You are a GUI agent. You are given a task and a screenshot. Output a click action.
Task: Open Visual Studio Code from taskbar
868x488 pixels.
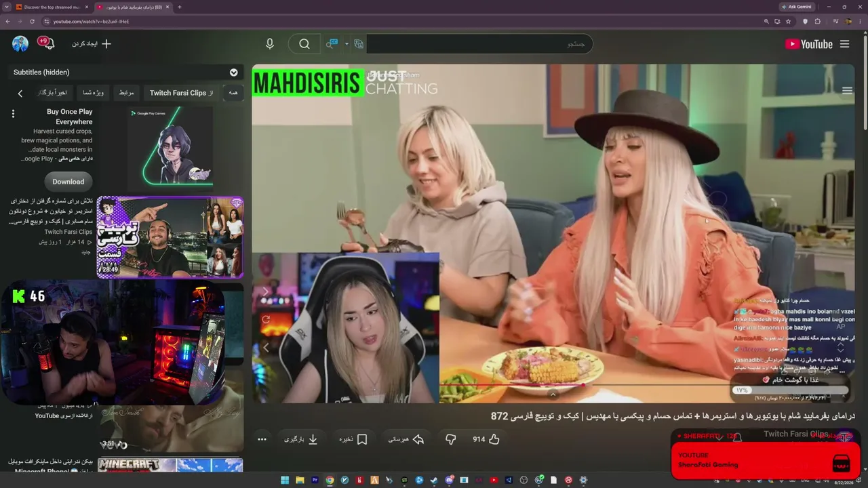pyautogui.click(x=509, y=480)
